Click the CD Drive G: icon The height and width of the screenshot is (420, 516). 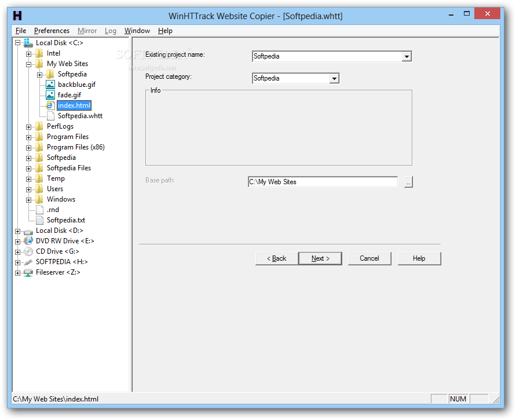[x=28, y=251]
